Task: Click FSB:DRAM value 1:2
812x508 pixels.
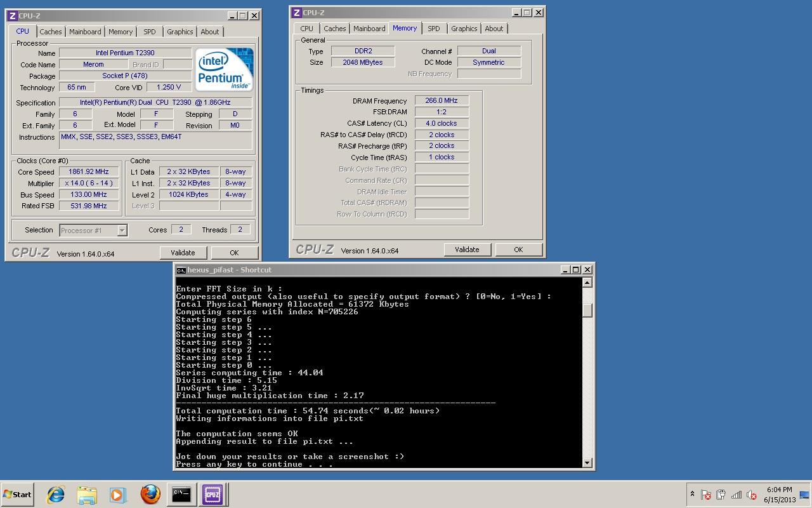Action: point(442,112)
